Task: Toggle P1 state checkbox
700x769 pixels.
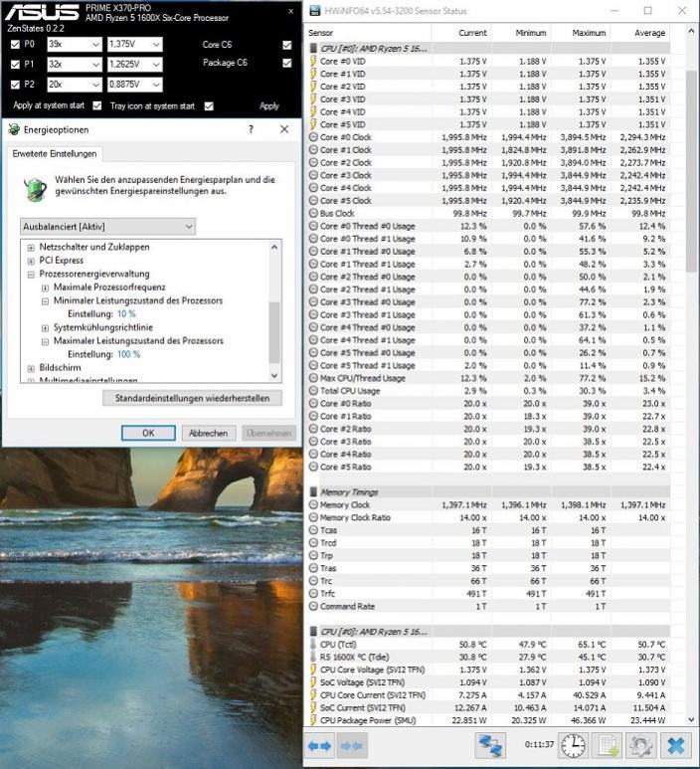Action: click(x=15, y=65)
